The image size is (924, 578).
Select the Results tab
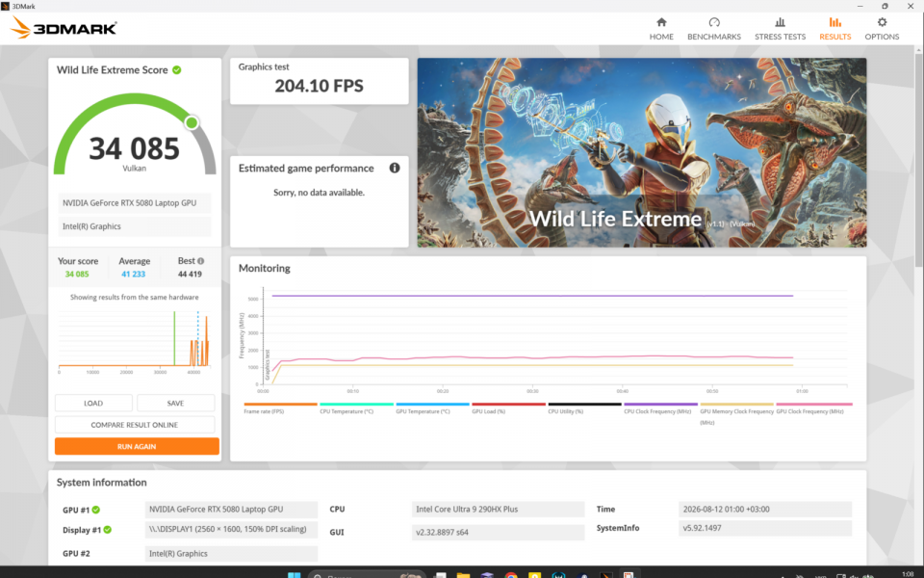(835, 28)
